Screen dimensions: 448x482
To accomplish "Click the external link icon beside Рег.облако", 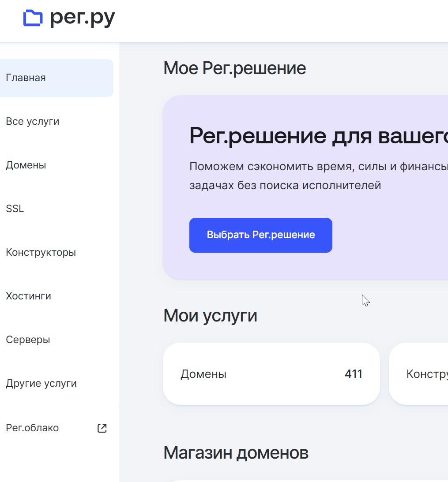I will coord(102,428).
